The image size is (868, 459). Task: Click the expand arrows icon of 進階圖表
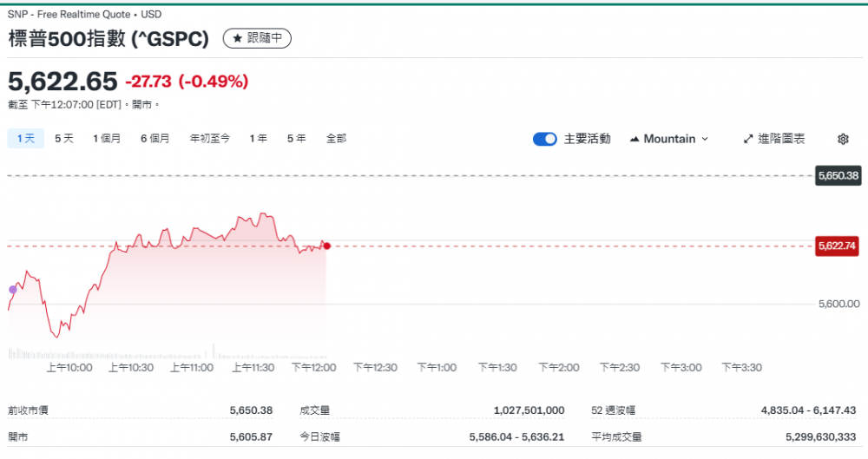click(x=748, y=139)
